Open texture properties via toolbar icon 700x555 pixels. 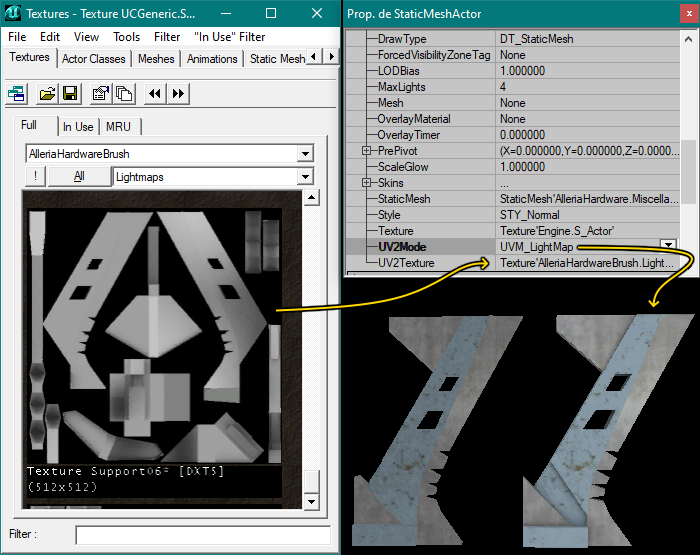click(x=100, y=93)
